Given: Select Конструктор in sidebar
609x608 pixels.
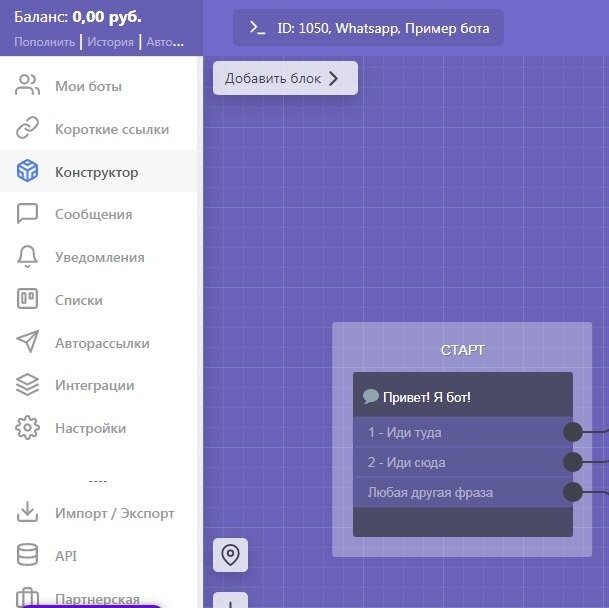Looking at the screenshot, I should point(99,171).
